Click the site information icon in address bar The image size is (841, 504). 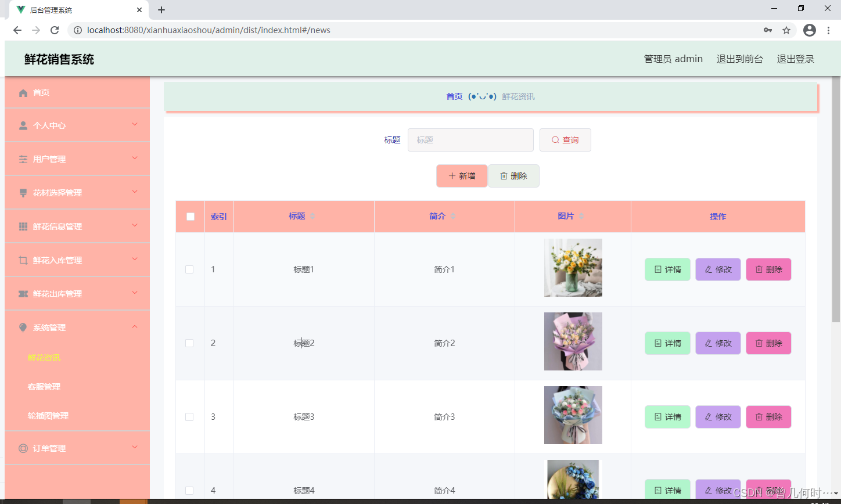coord(78,30)
